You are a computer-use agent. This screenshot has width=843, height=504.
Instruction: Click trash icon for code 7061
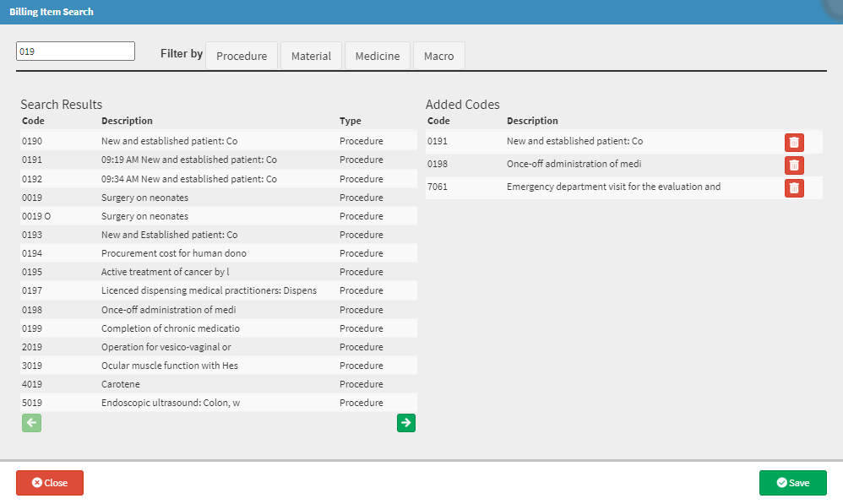(794, 187)
